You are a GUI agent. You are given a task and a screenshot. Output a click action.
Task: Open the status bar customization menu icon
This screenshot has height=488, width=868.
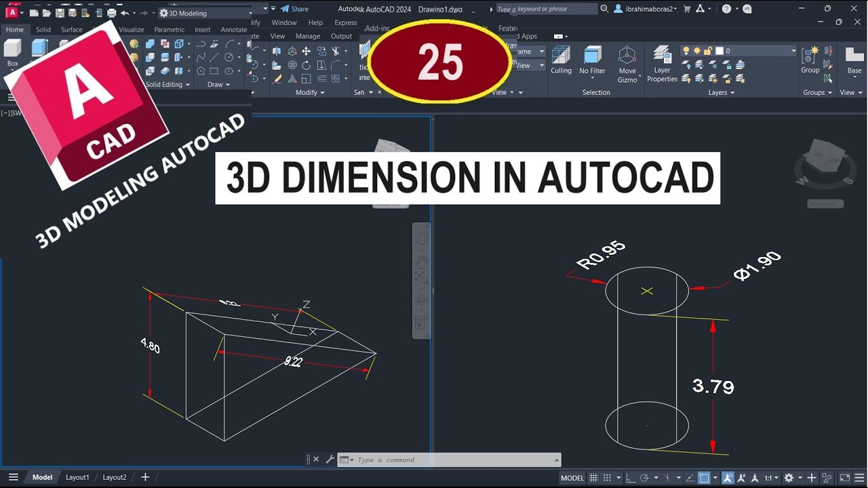859,478
